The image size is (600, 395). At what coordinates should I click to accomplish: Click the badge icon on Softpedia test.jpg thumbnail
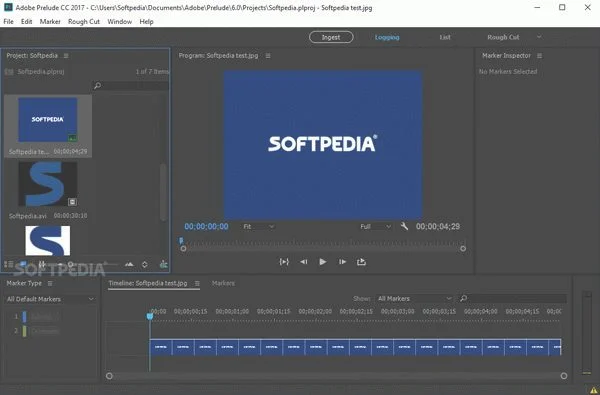72,137
